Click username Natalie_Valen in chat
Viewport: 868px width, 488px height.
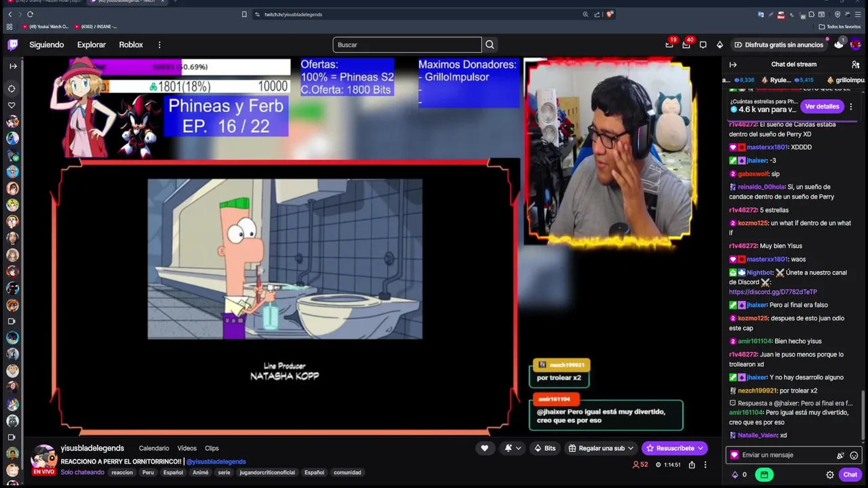(x=757, y=435)
